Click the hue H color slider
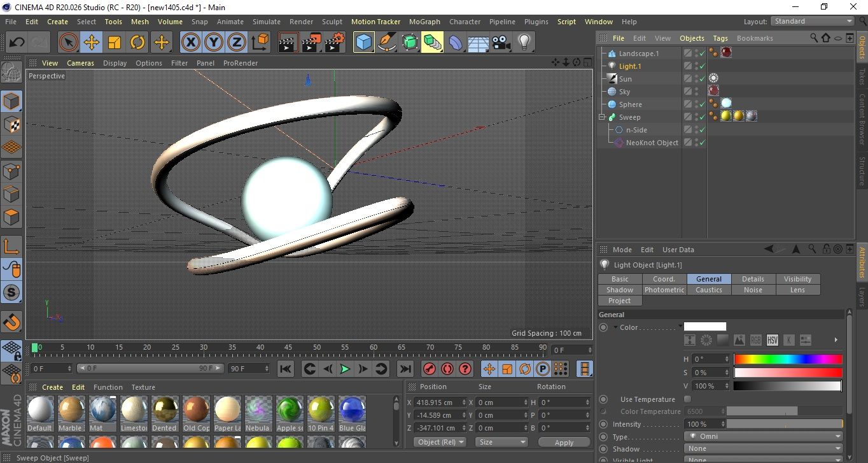868x463 pixels. pyautogui.click(x=788, y=359)
